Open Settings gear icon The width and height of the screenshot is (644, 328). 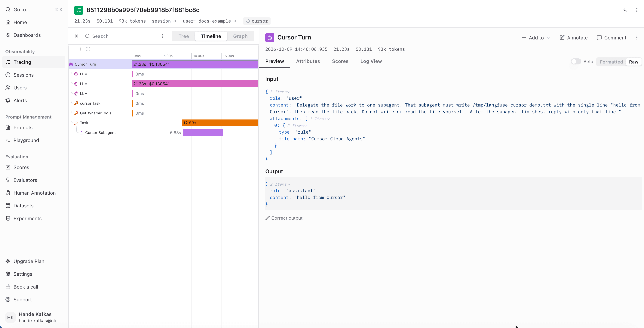[x=8, y=274]
